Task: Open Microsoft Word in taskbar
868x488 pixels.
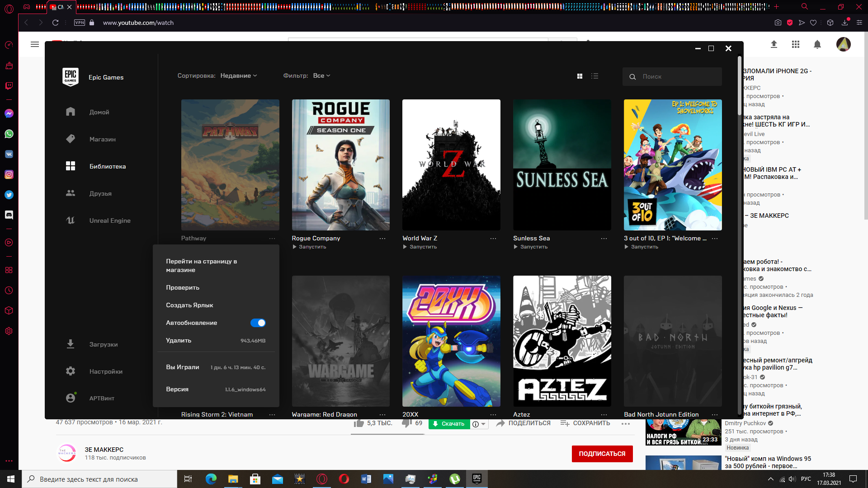Action: pos(366,479)
